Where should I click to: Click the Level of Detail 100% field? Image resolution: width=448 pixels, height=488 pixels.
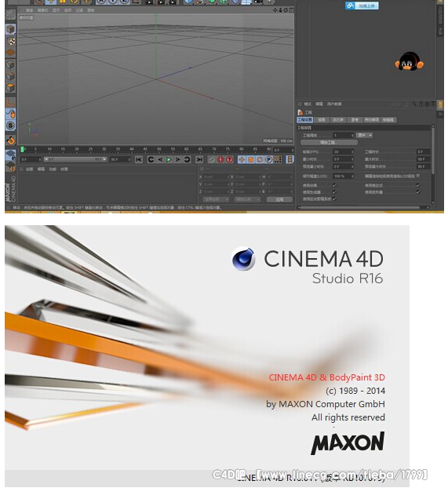click(x=344, y=177)
